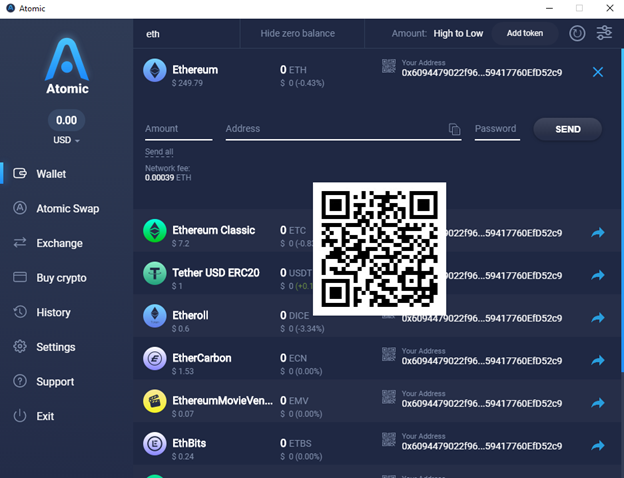Open Buy crypto page
Screen dimensions: 624x478
61,278
